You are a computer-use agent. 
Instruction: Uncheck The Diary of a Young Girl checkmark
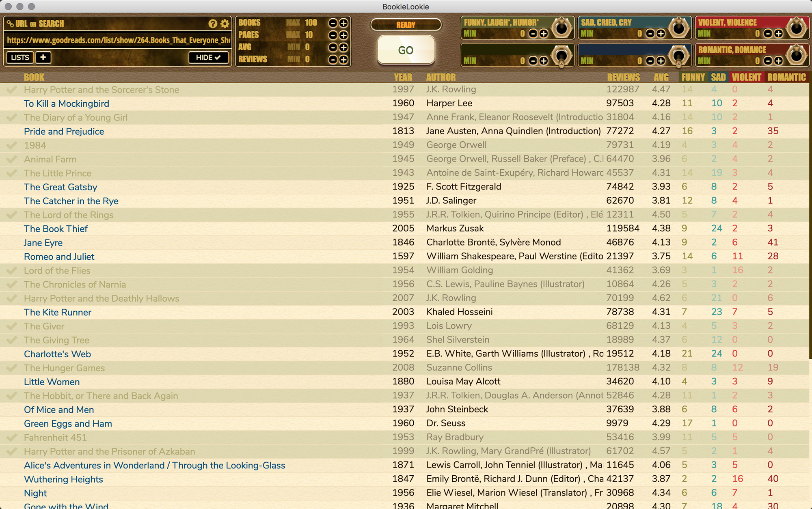pyautogui.click(x=12, y=117)
